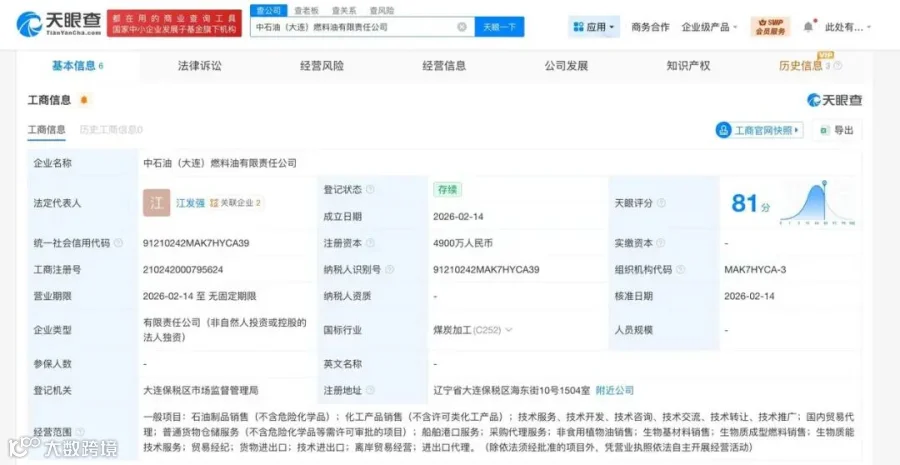This screenshot has height=465, width=900.
Task: Click help icon beside 注册资本
Action: 370,243
